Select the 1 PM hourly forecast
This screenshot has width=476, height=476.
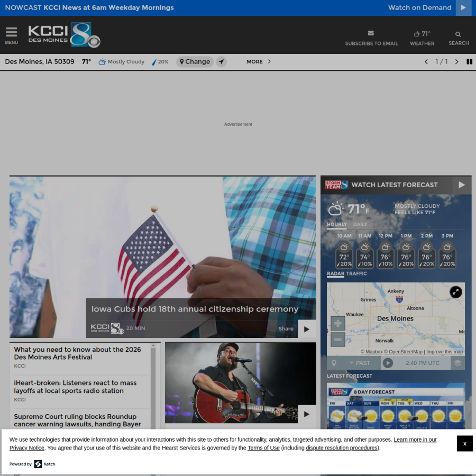(406, 251)
